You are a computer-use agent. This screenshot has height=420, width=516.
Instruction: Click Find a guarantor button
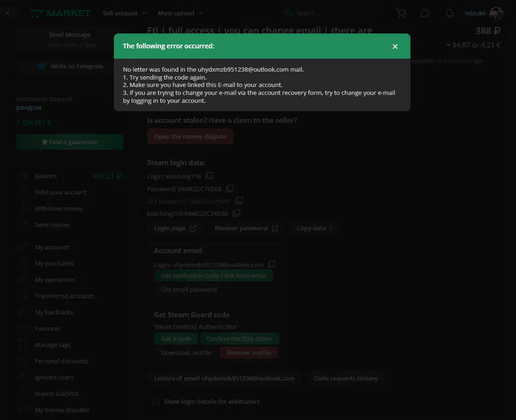tap(70, 142)
